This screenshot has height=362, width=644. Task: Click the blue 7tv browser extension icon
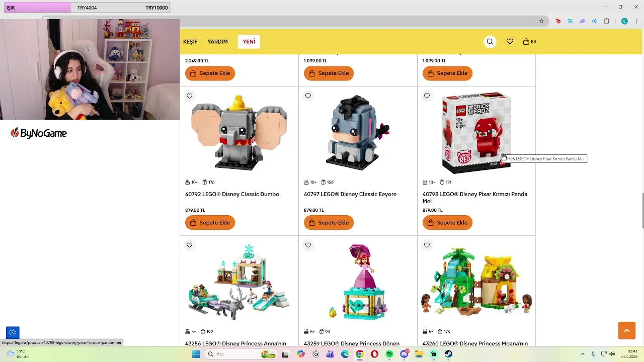(x=570, y=21)
